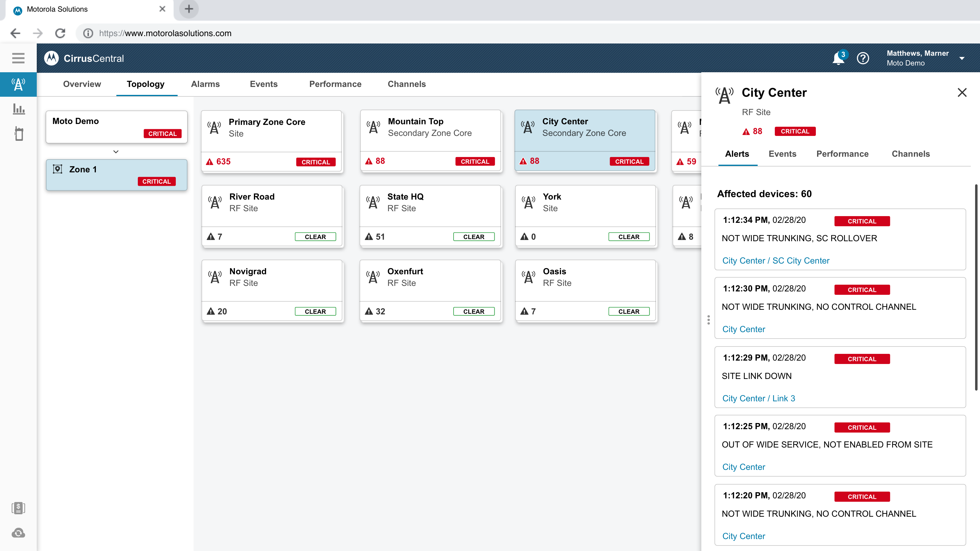Open the billing dollar sidebar icon
980x551 pixels.
point(18,508)
